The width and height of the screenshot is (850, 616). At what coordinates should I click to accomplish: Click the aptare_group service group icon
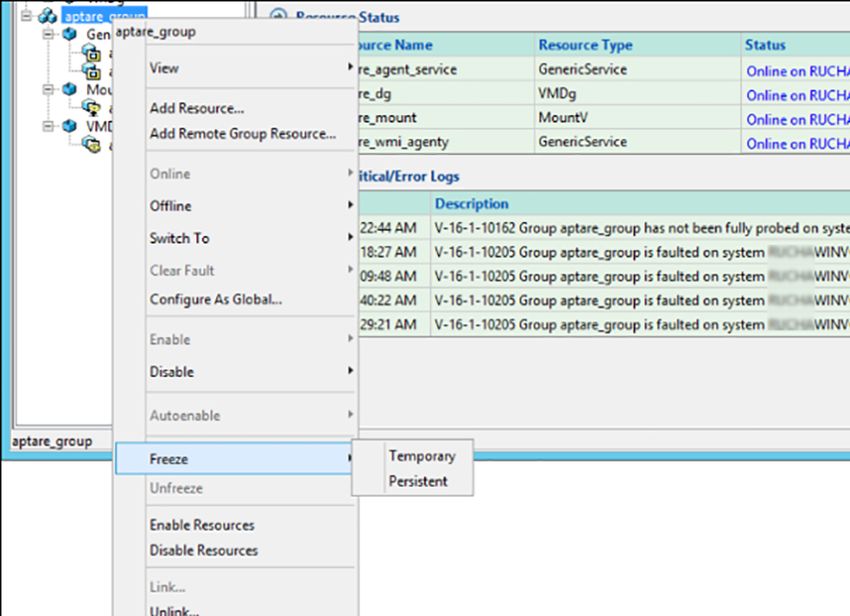click(46, 16)
